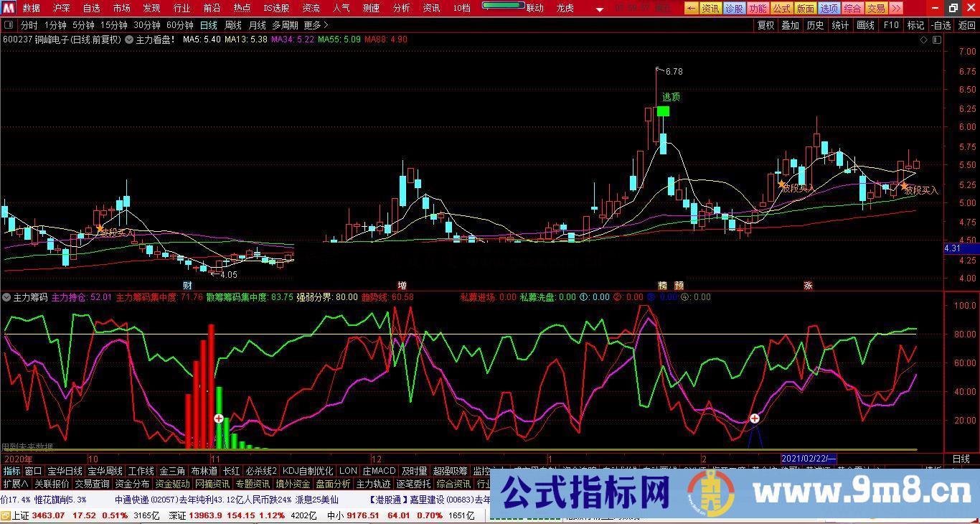The height and width of the screenshot is (524, 980).
Task: Click the double-arrow more toolbar button
Action: click(x=895, y=9)
